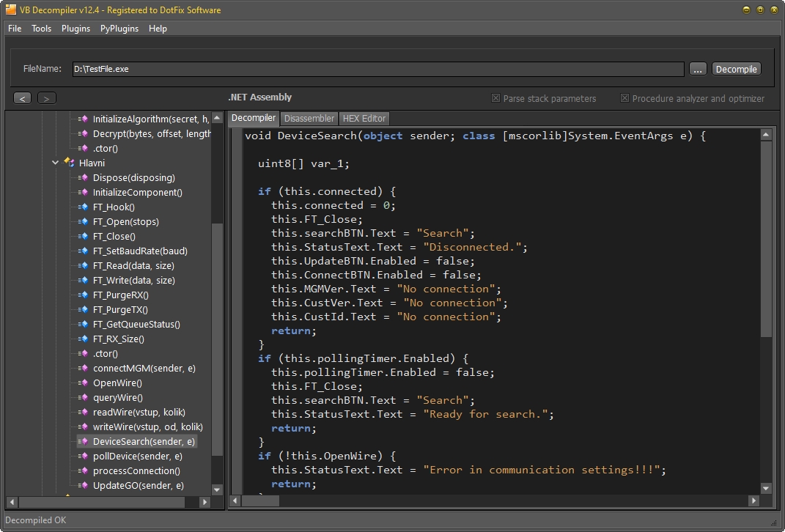Image resolution: width=785 pixels, height=532 pixels.
Task: Toggle Parse stack parameters checkbox
Action: 495,98
